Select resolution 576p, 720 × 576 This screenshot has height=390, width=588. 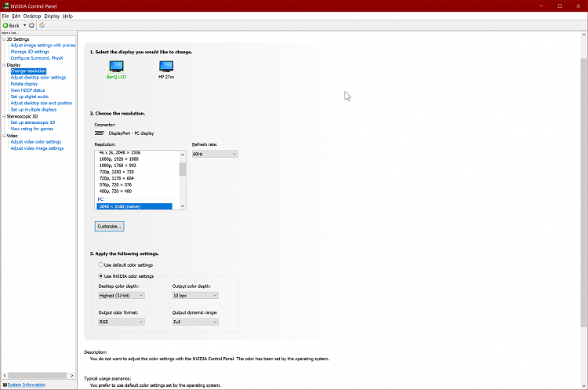point(115,184)
